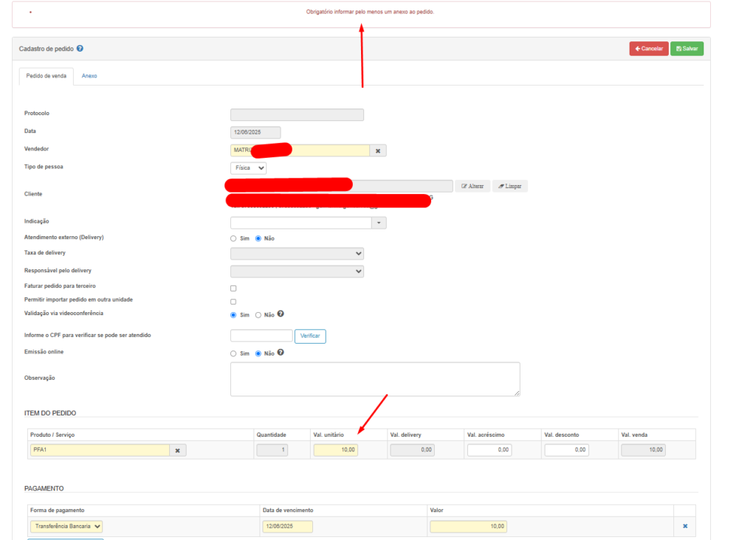Enable Permitir importar pedido em outra unidade

click(233, 302)
